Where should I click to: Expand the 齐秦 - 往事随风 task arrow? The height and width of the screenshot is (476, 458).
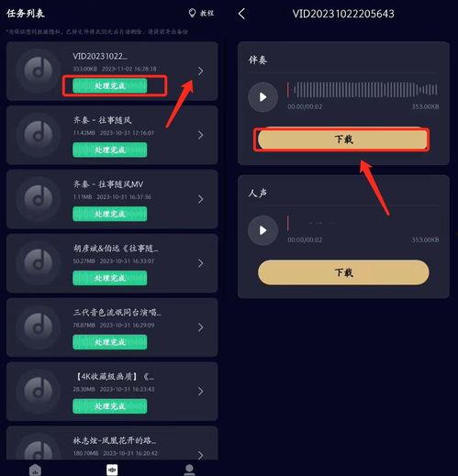pyautogui.click(x=201, y=135)
